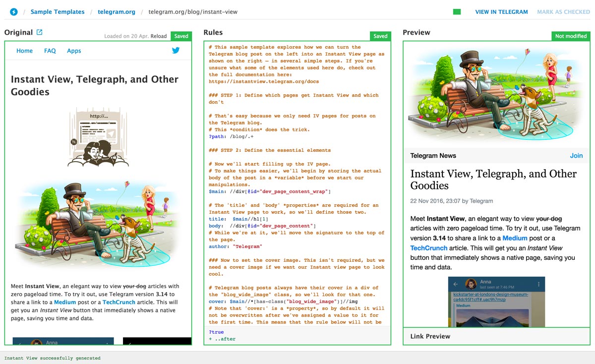The image size is (595, 364).
Task: Open the FAQ nav item
Action: [x=50, y=51]
